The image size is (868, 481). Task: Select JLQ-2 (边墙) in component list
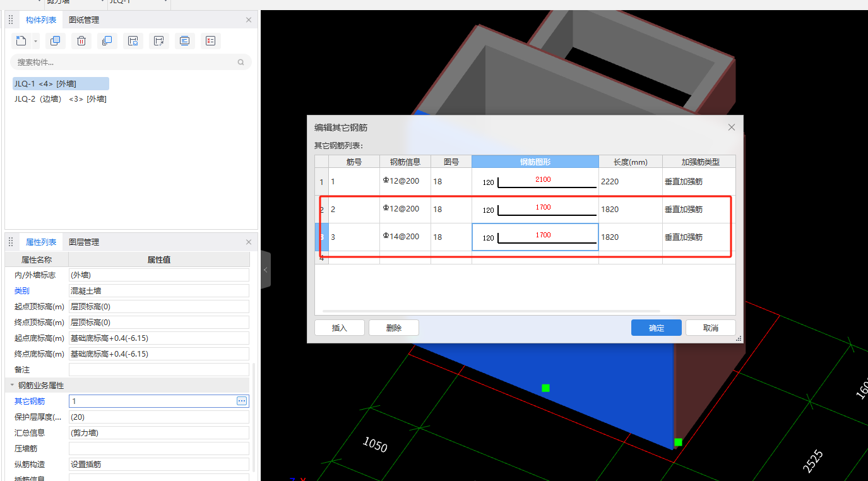(x=61, y=99)
